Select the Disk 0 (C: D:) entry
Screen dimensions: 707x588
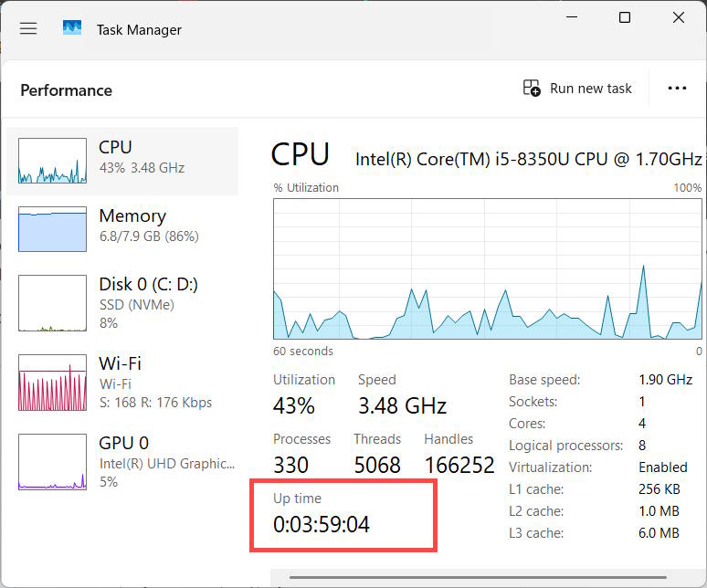point(122,303)
